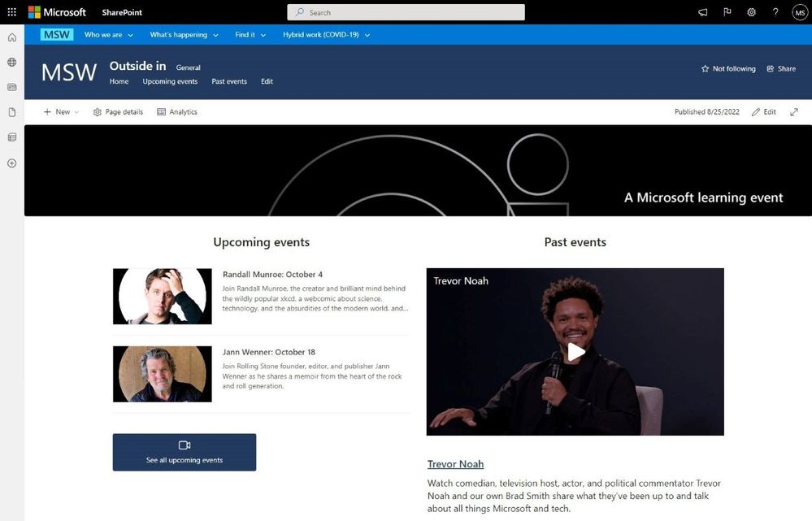Play the Trevor Noah video

575,352
